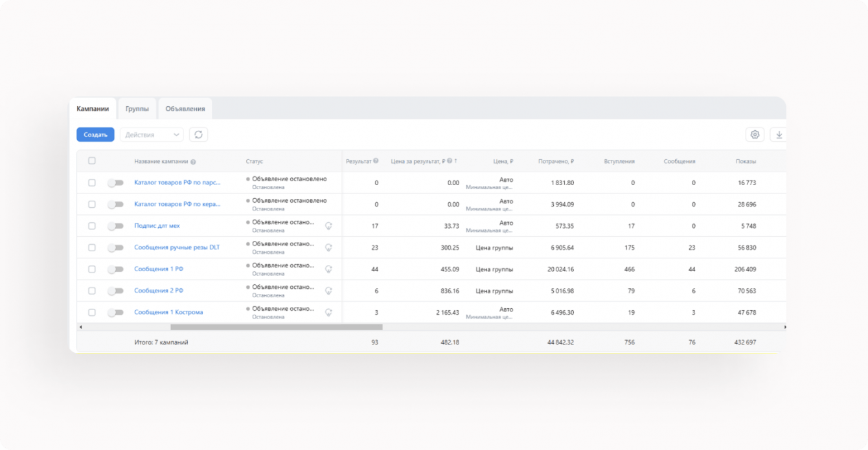Switch to Кампании tab
Image resolution: width=868 pixels, height=450 pixels.
93,109
